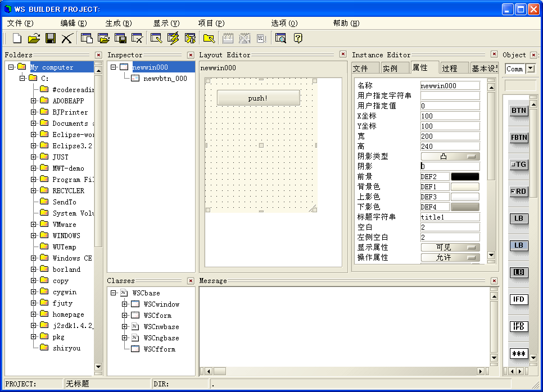Click the 名称 input field with newwin000
543x392 pixels.
[x=450, y=85]
